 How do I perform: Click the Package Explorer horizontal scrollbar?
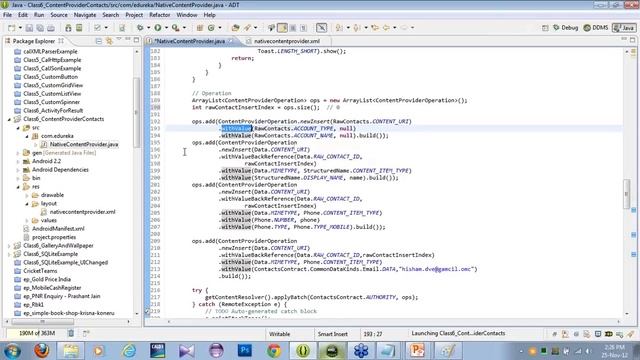[x=42, y=322]
